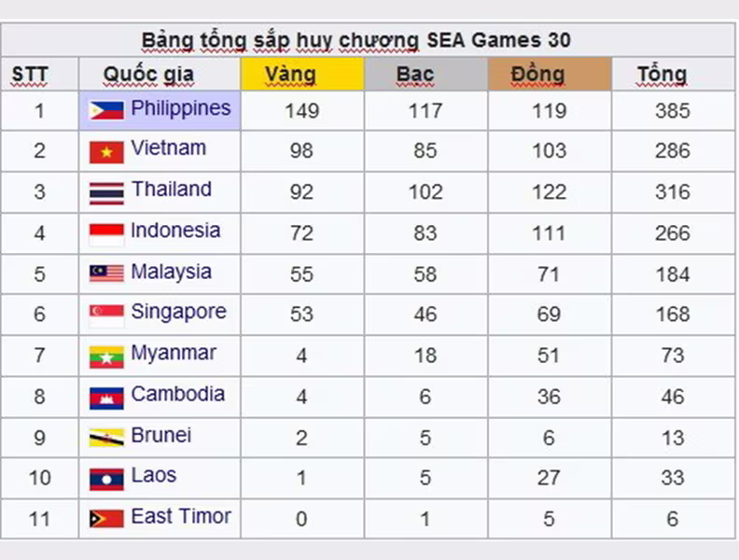Click the Laos flag icon
The image size is (739, 560).
click(x=106, y=479)
